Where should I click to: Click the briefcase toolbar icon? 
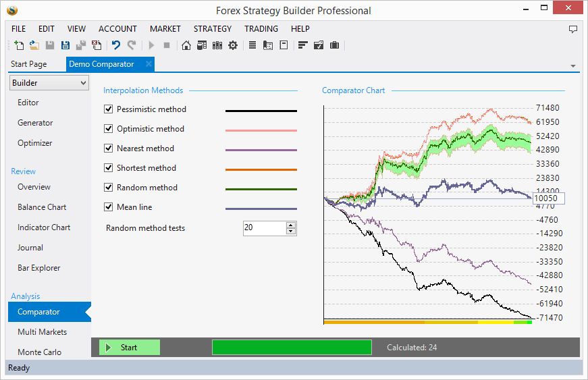334,45
